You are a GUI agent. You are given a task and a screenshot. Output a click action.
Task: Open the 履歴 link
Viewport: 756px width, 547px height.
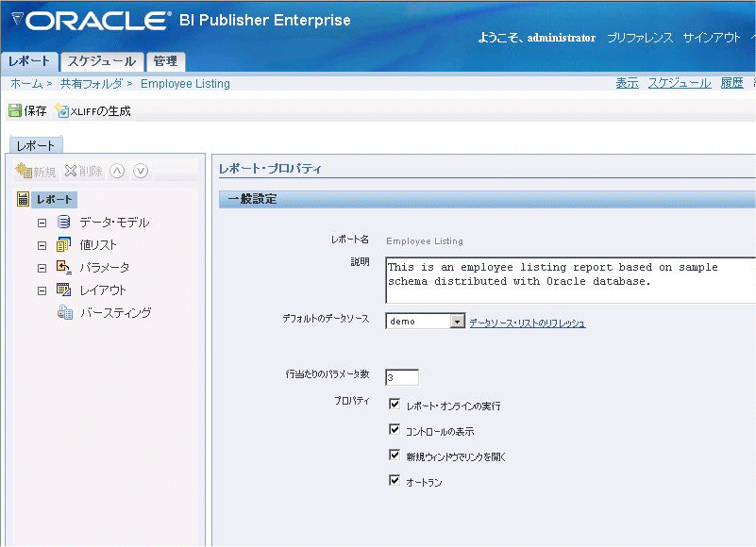731,83
